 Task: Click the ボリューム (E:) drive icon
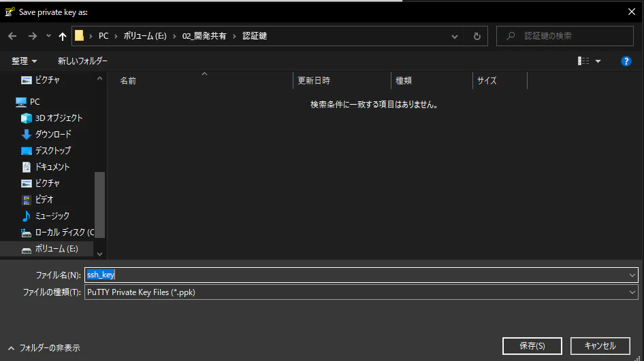27,250
